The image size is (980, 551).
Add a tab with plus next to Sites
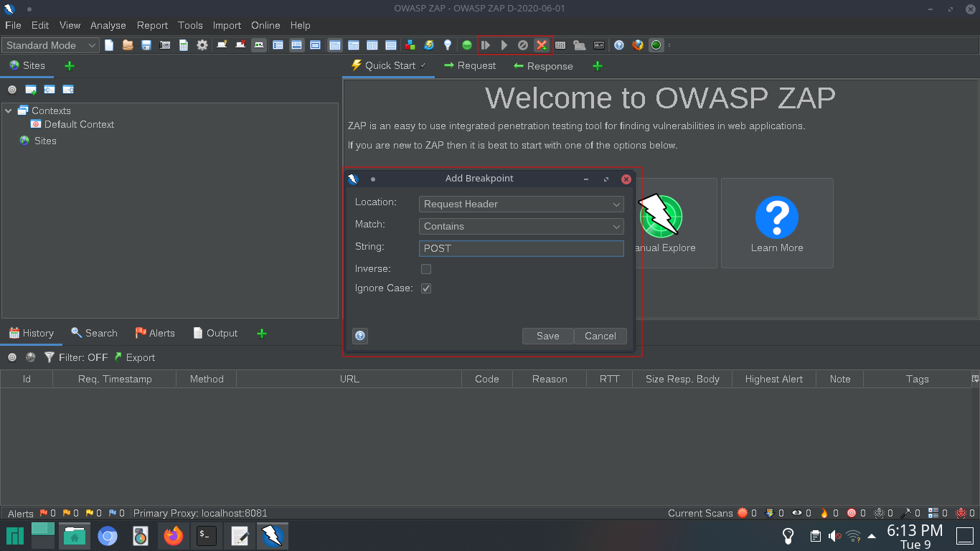70,65
